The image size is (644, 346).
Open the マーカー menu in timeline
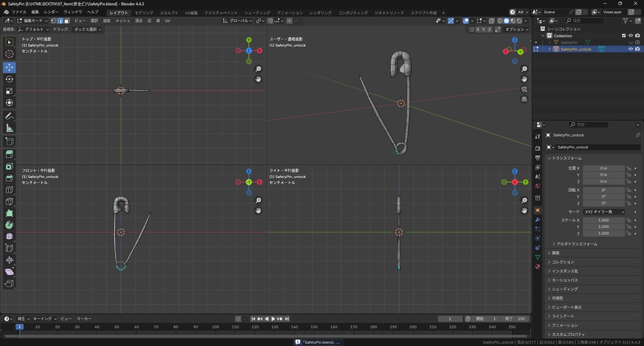point(84,318)
